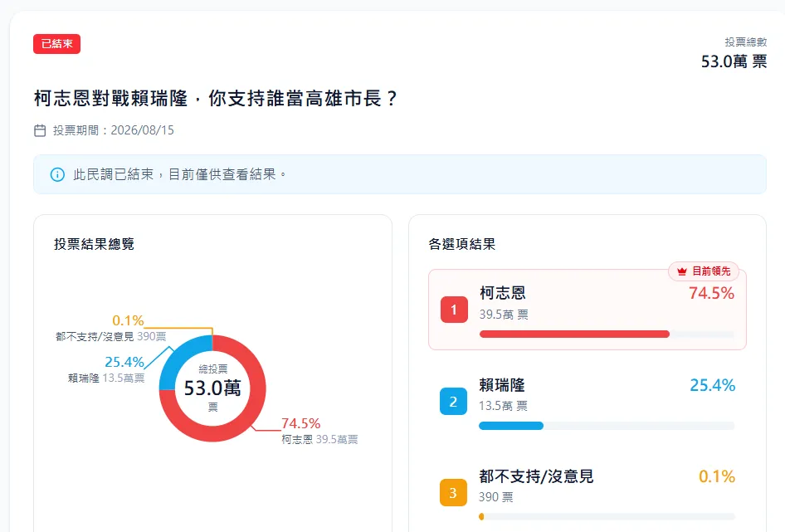Click the red 已結束 status badge
Image resolution: width=785 pixels, height=532 pixels.
[x=56, y=44]
